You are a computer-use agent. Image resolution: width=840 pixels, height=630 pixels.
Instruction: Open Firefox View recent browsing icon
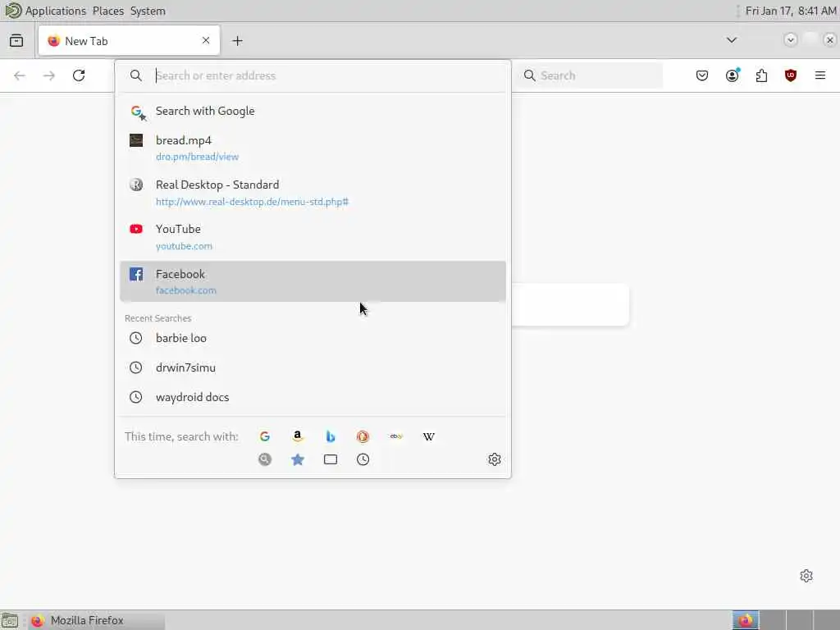pos(16,41)
